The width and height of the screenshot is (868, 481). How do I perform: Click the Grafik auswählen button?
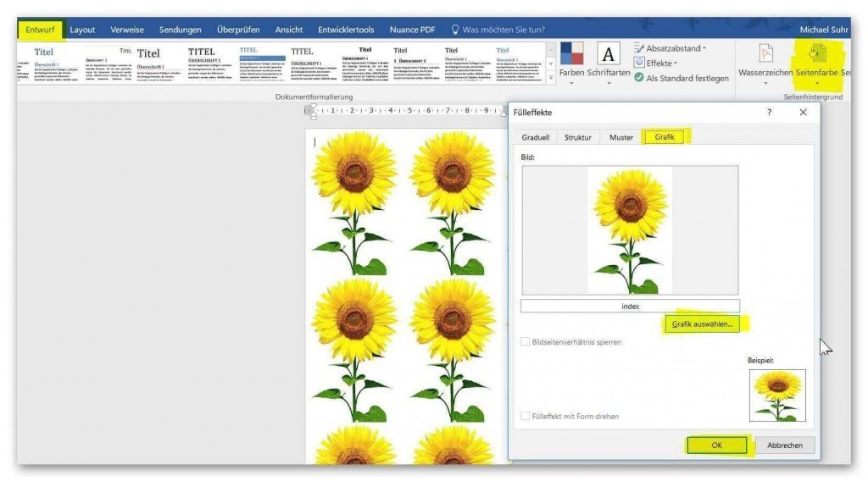(x=702, y=324)
